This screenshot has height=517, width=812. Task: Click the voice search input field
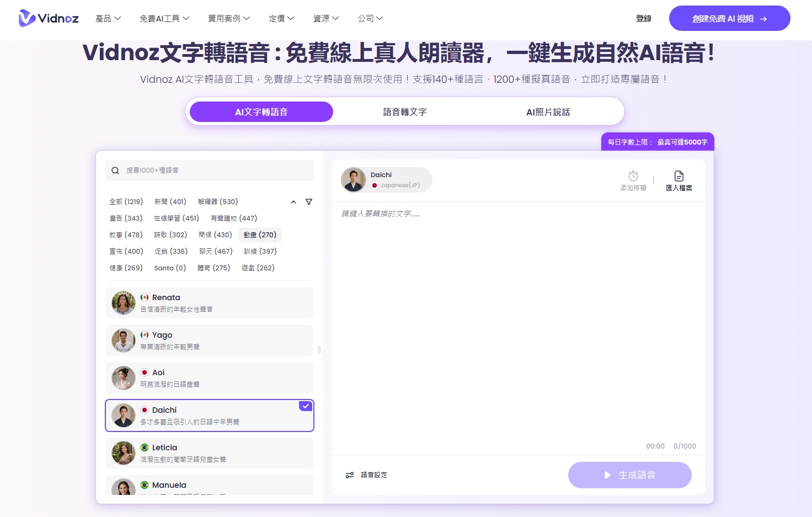click(210, 170)
